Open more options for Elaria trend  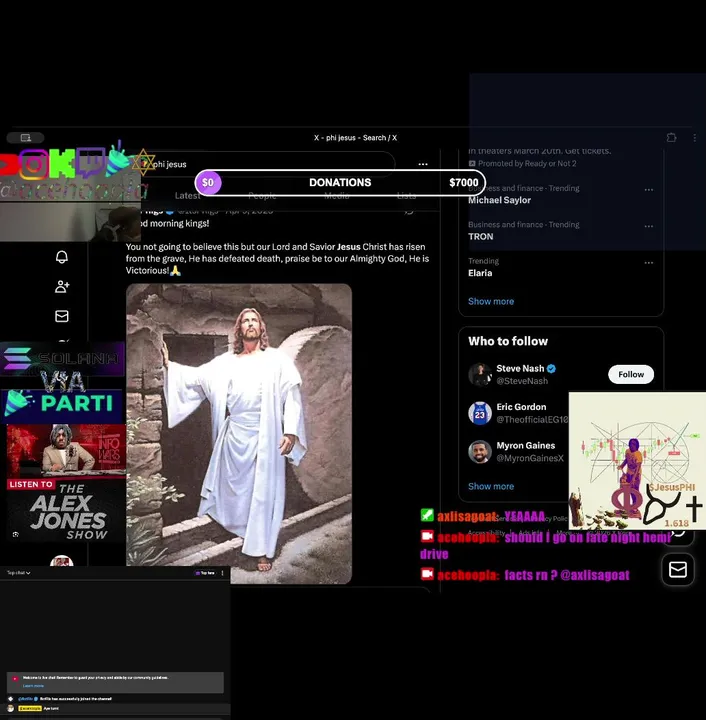click(649, 263)
